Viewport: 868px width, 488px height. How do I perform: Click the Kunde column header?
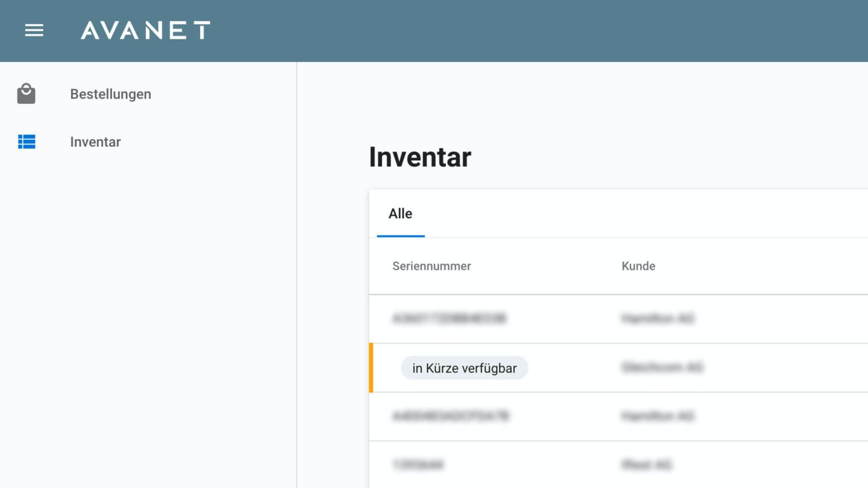coord(638,266)
